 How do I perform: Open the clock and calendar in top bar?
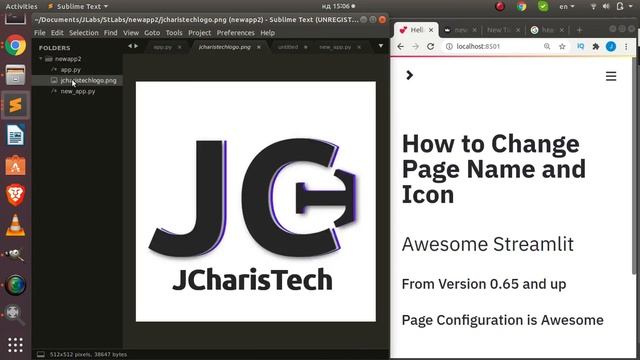click(x=338, y=6)
